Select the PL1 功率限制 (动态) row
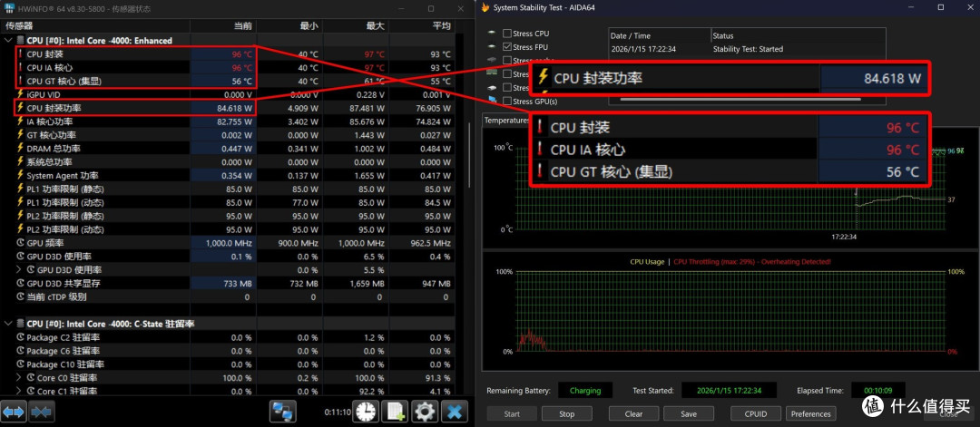The height and width of the screenshot is (427, 980). coord(228,203)
